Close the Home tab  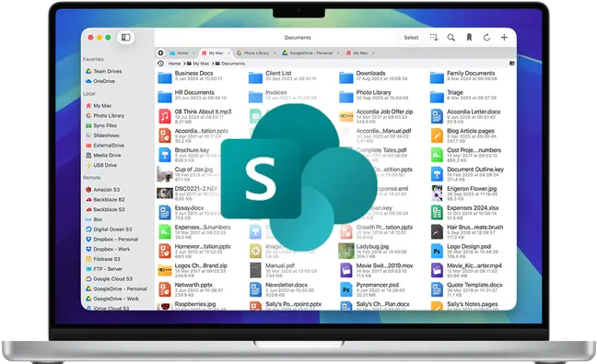point(193,53)
